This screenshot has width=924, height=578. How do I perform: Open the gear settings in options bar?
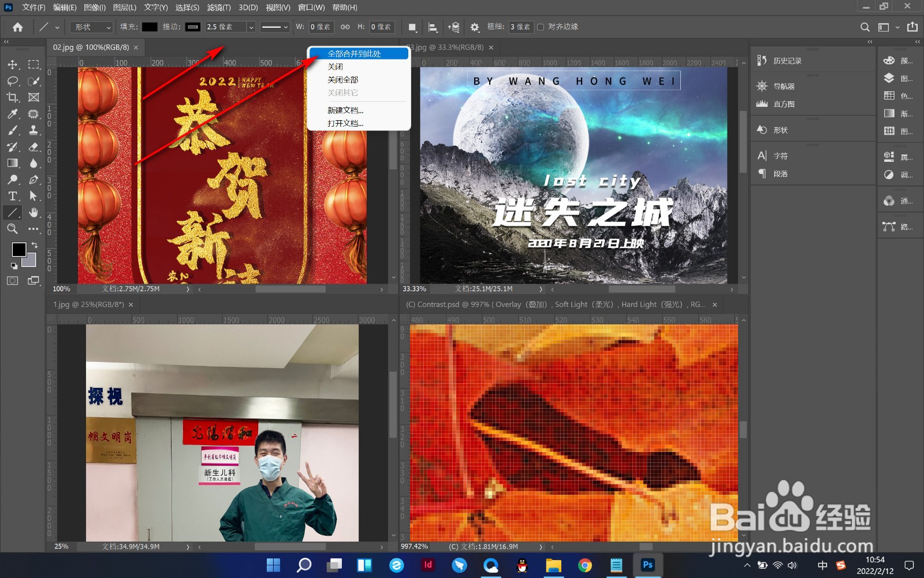click(475, 27)
